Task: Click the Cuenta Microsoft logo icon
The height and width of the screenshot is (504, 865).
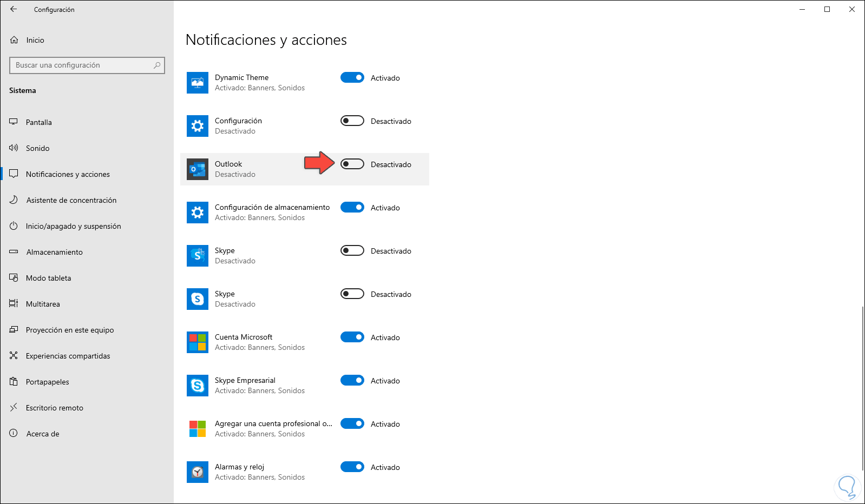Action: [x=198, y=342]
